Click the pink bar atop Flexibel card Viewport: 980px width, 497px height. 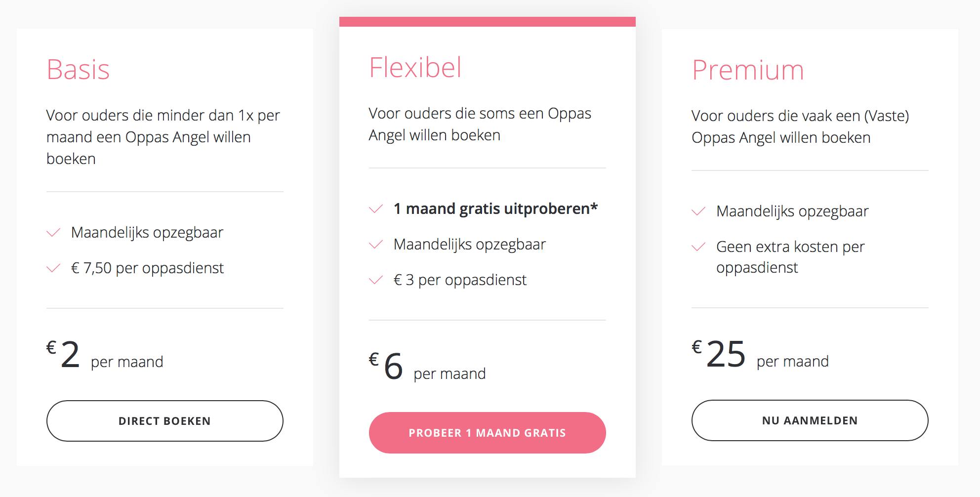coord(487,22)
